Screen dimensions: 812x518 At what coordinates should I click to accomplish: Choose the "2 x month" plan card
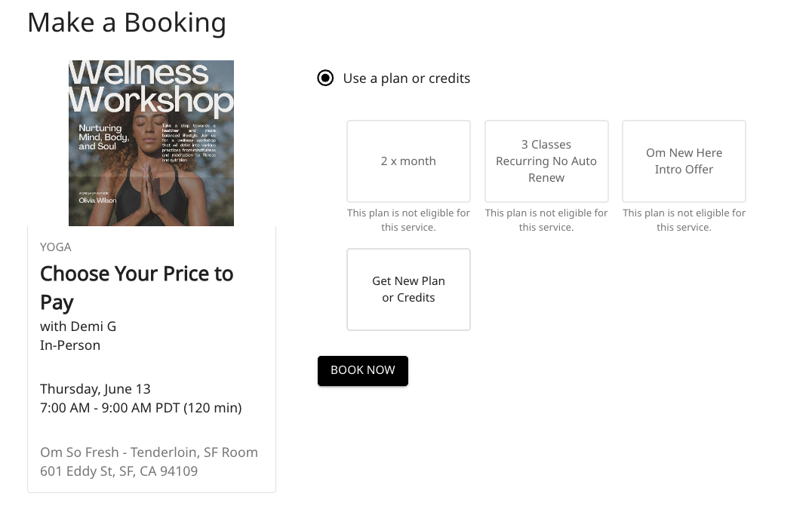coord(408,161)
